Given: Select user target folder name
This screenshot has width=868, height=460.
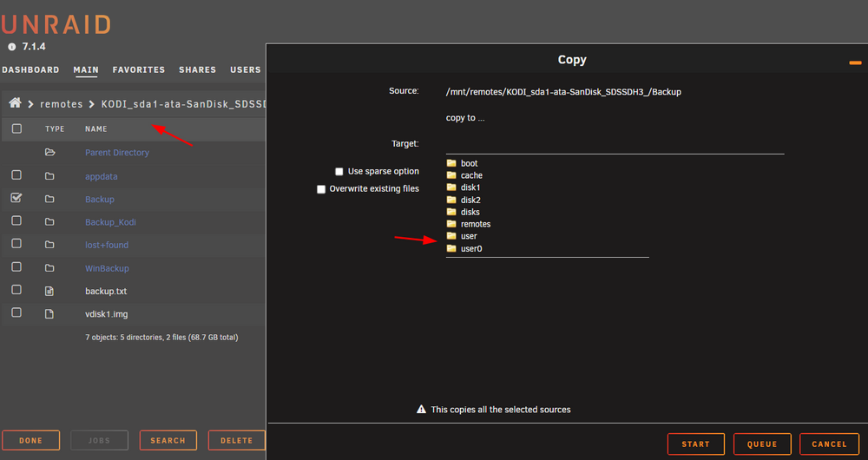Looking at the screenshot, I should pyautogui.click(x=469, y=236).
